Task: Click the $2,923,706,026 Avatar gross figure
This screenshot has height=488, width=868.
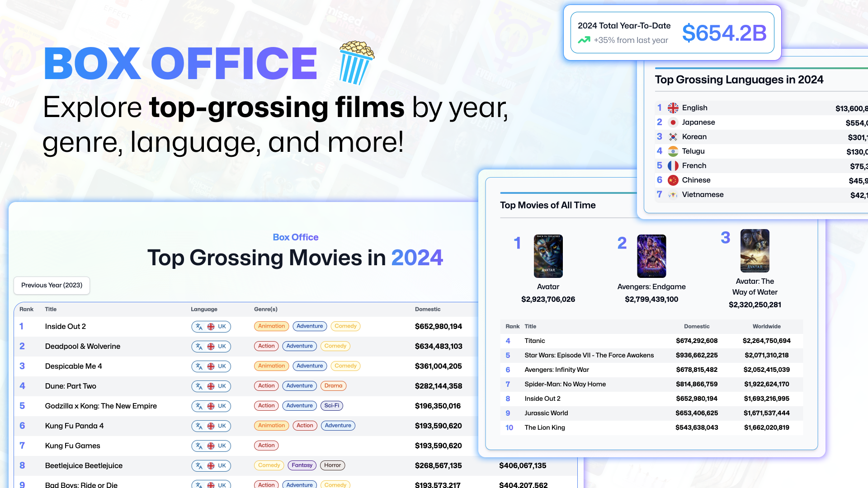Action: [x=548, y=299]
